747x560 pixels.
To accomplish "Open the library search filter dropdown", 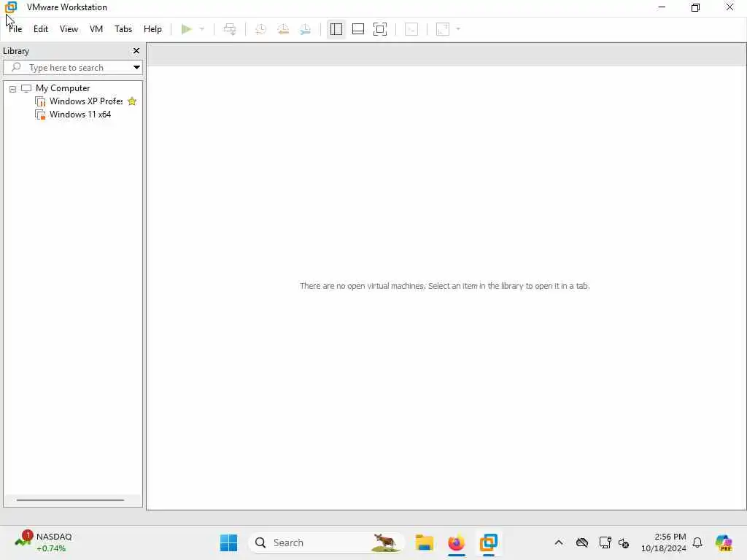I will coord(136,67).
